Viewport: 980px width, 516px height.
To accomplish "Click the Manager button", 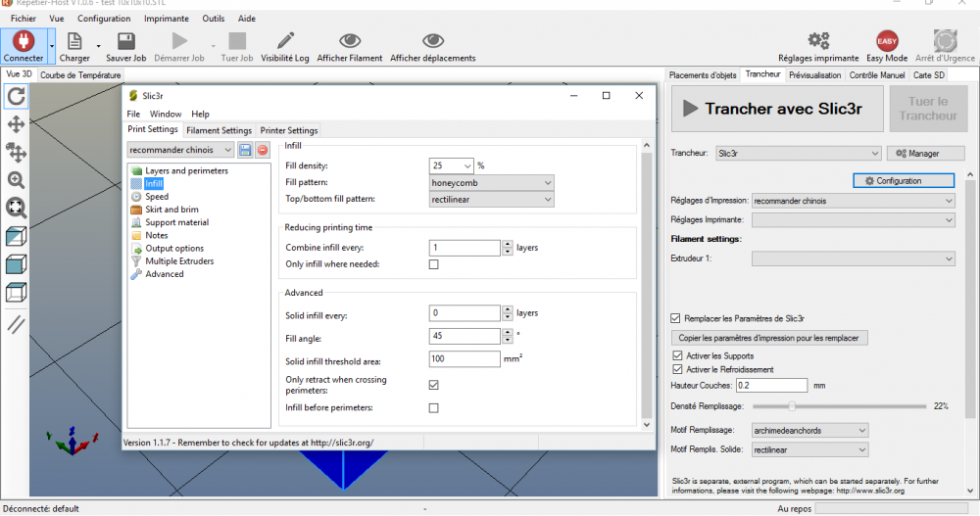I will (x=925, y=153).
